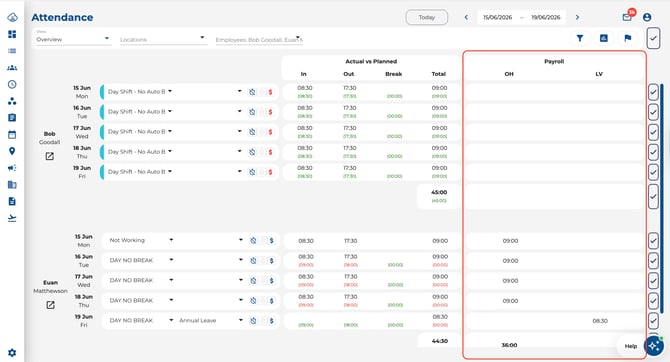Toggle approval checkbox for Bob's 15 Jun row

click(653, 92)
